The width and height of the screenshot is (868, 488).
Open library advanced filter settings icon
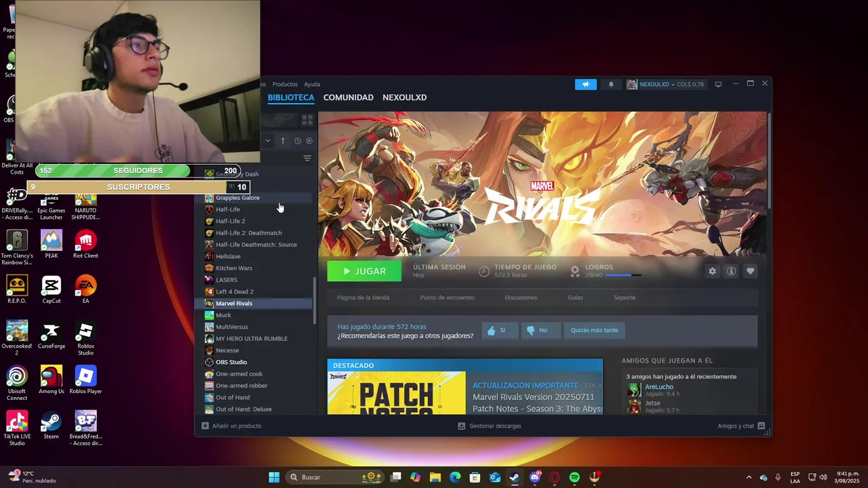[x=307, y=158]
